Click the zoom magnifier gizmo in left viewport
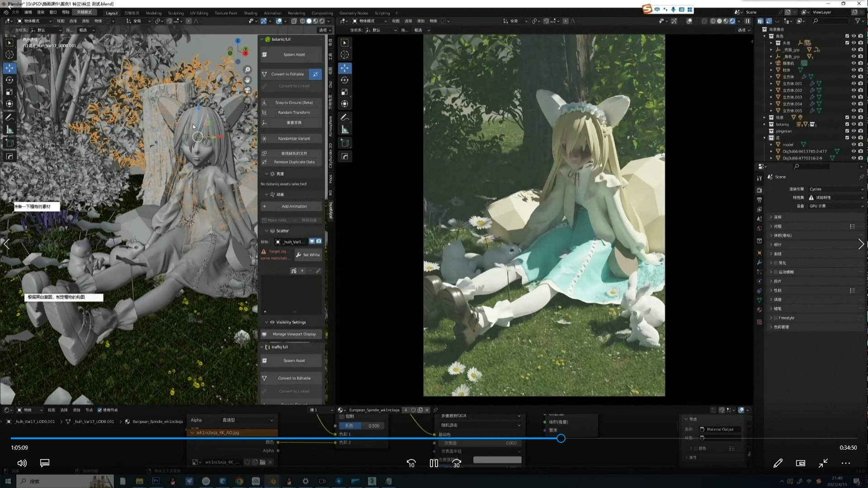Viewport: 868px width, 488px height. pos(247,70)
